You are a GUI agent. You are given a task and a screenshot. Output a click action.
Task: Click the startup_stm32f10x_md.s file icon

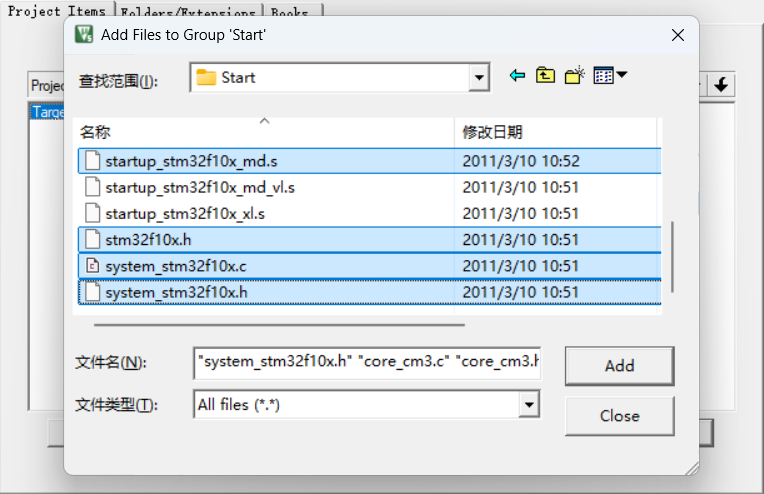click(93, 160)
